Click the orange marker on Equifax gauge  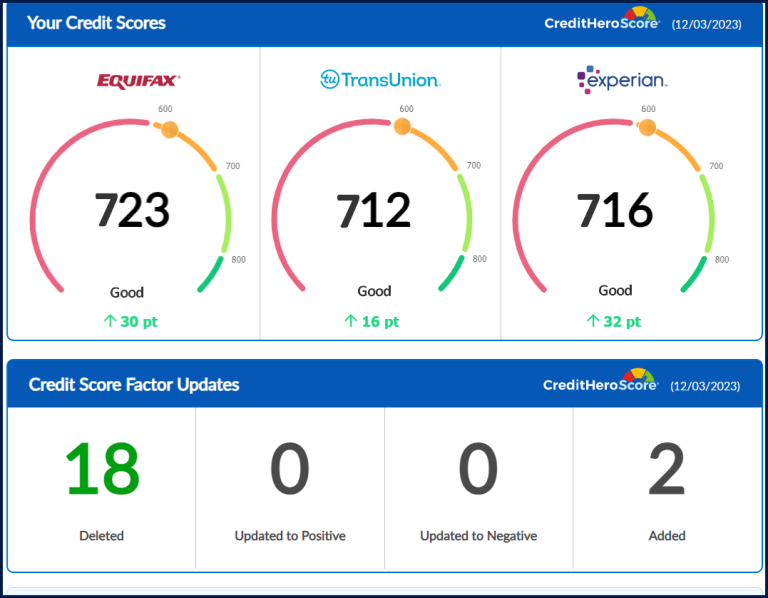[x=169, y=128]
